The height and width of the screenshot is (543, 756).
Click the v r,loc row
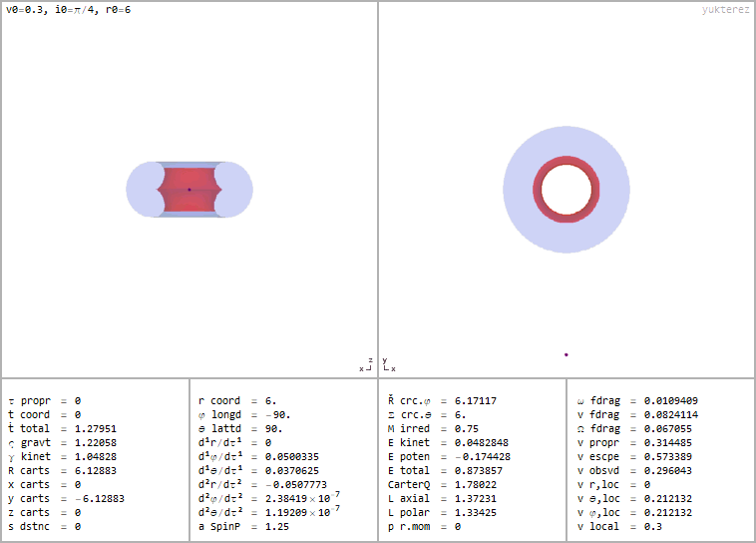tap(613, 484)
